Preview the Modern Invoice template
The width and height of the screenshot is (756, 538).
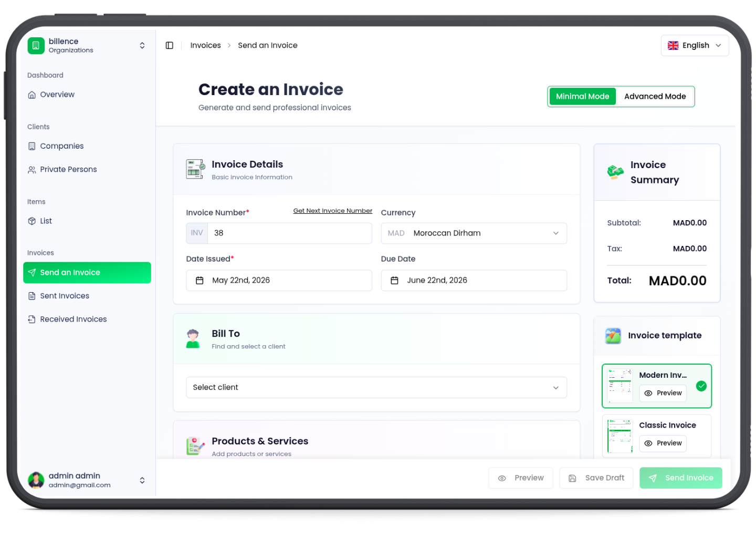[x=663, y=394]
